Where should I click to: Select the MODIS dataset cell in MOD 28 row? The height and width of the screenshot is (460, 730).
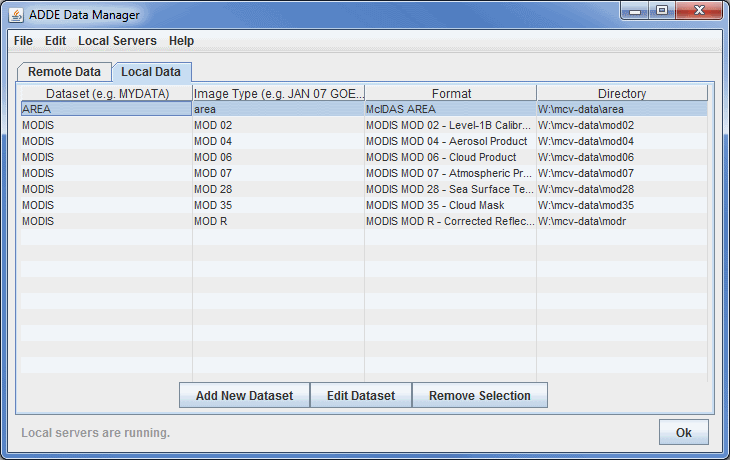click(x=107, y=189)
